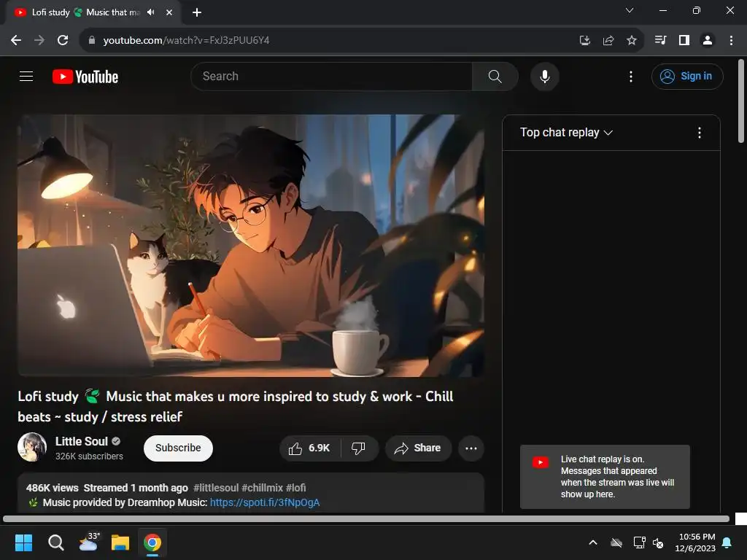
Task: Go to YouTube home via logo
Action: 85,77
